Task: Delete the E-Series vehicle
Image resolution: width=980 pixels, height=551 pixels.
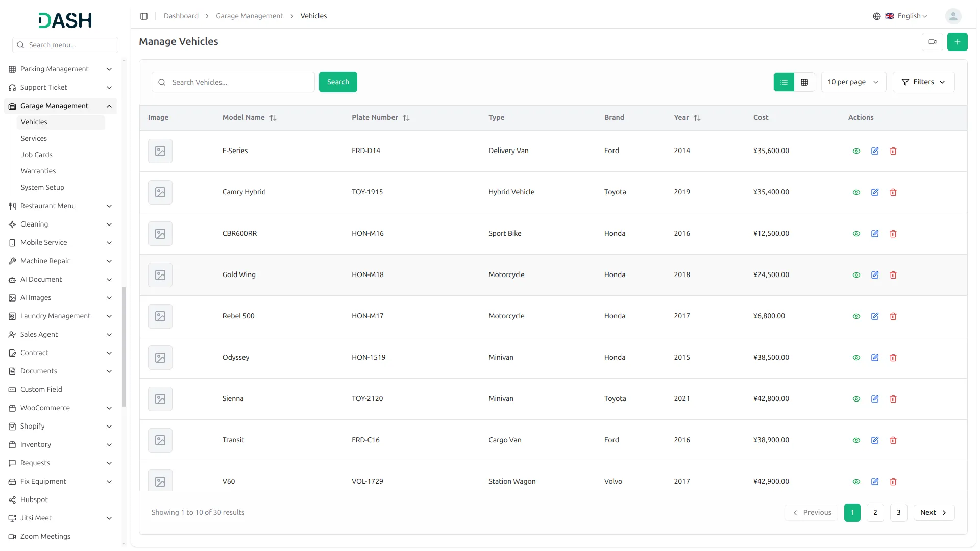Action: (x=893, y=151)
